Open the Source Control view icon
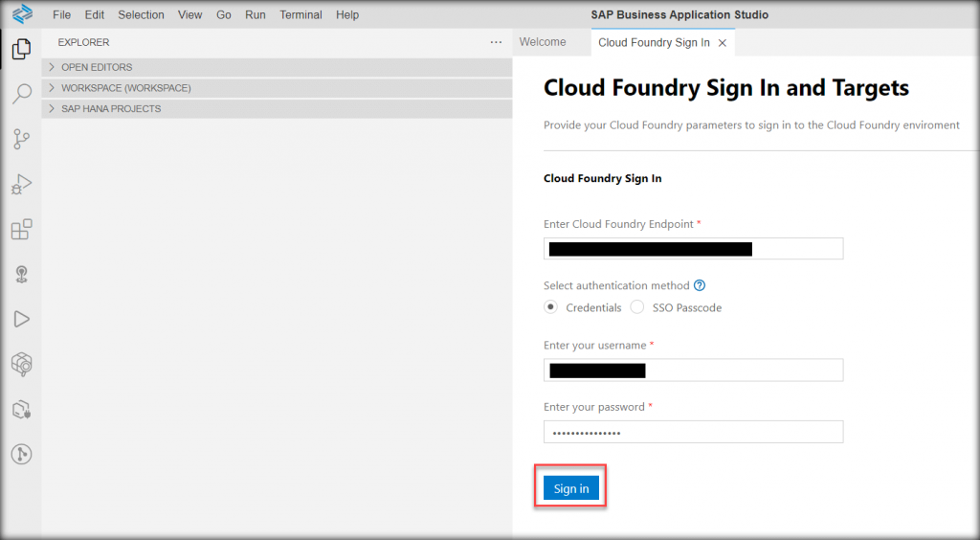This screenshot has width=980, height=540. (x=21, y=139)
